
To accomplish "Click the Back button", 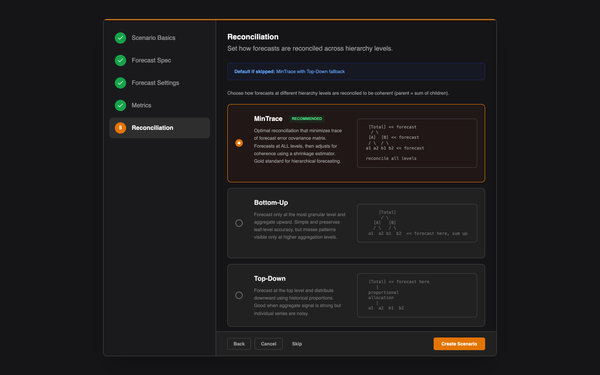I will (239, 344).
